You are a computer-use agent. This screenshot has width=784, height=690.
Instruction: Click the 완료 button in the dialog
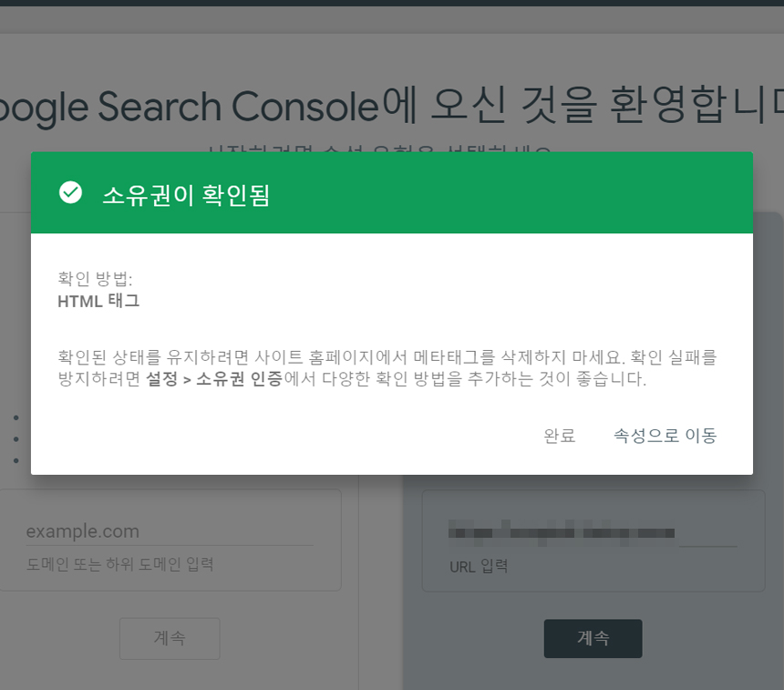pos(559,436)
